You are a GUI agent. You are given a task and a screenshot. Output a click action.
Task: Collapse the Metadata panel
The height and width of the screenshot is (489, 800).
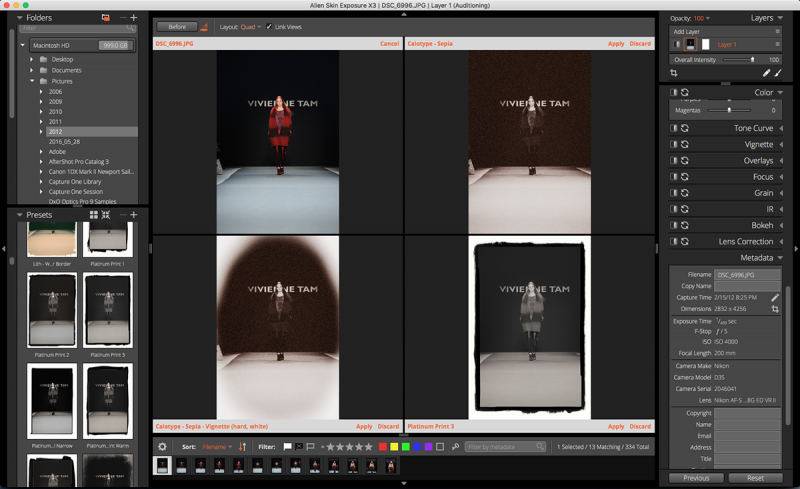tap(780, 258)
